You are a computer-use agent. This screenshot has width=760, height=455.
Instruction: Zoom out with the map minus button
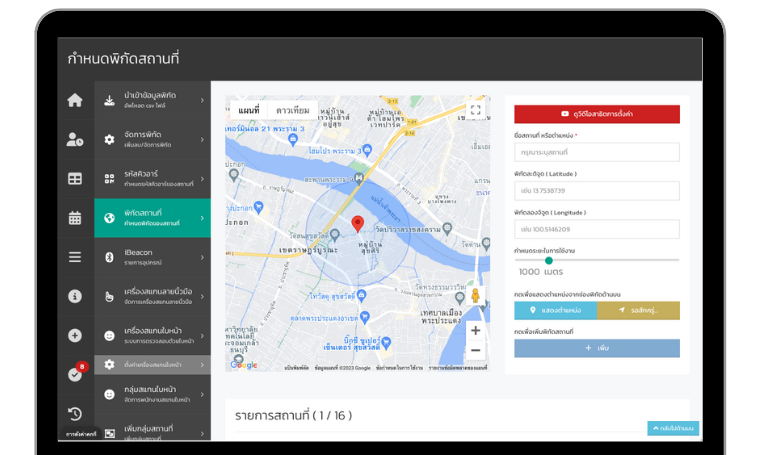coord(475,350)
